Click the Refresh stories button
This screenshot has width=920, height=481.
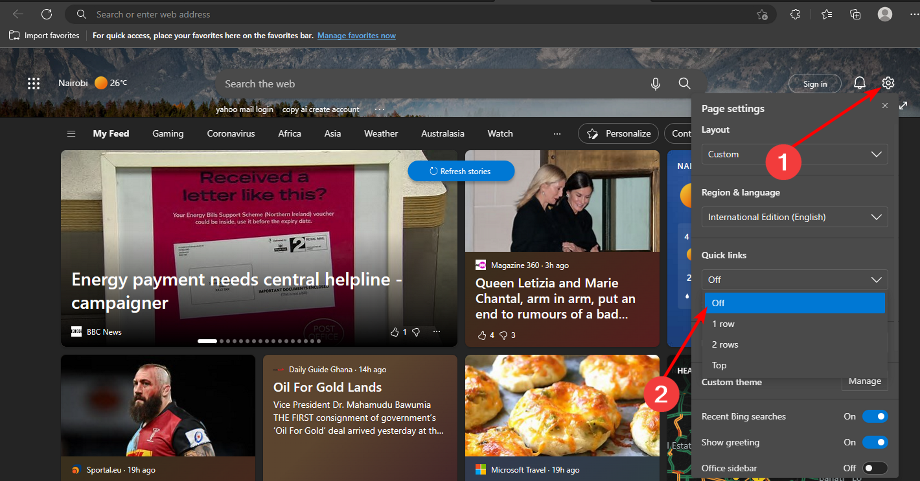click(x=461, y=171)
